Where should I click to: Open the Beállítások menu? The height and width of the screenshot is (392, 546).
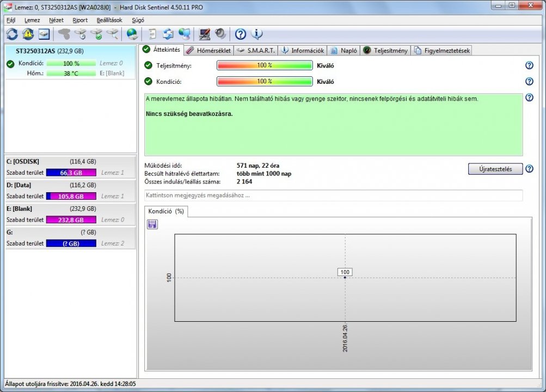(x=109, y=20)
